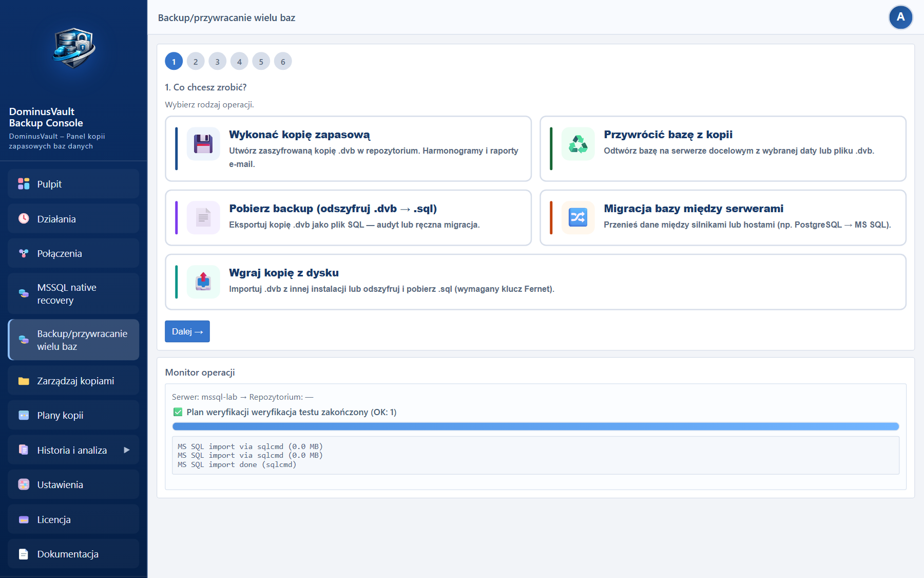The image size is (924, 578).
Task: Select the Migracja bazy między serwerami card
Action: 723,218
